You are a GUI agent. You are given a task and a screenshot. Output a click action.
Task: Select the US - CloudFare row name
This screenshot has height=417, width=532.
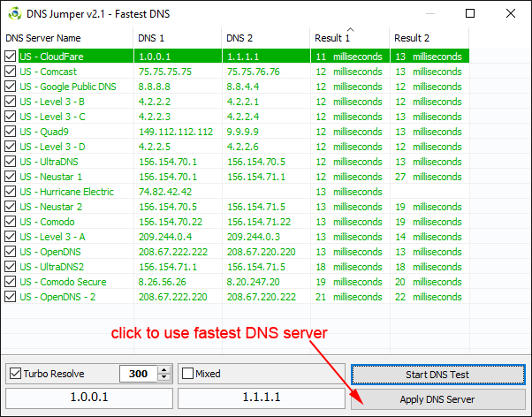tap(51, 57)
